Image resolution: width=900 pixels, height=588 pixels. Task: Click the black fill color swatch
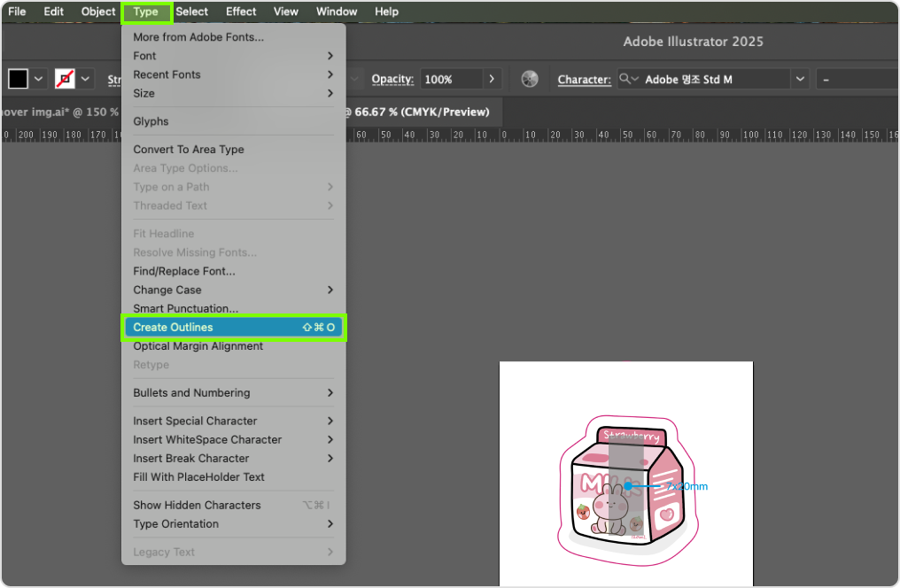pyautogui.click(x=18, y=79)
